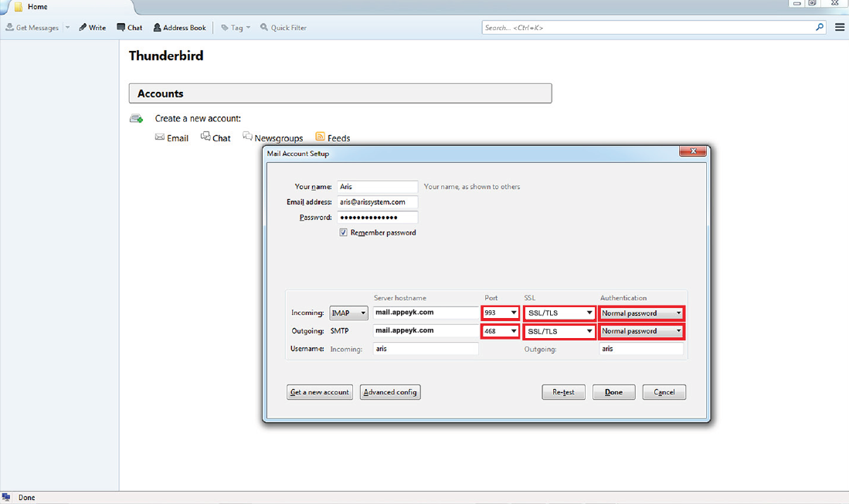849x504 pixels.
Task: Open outgoing SSL/TLS dropdown
Action: 560,331
